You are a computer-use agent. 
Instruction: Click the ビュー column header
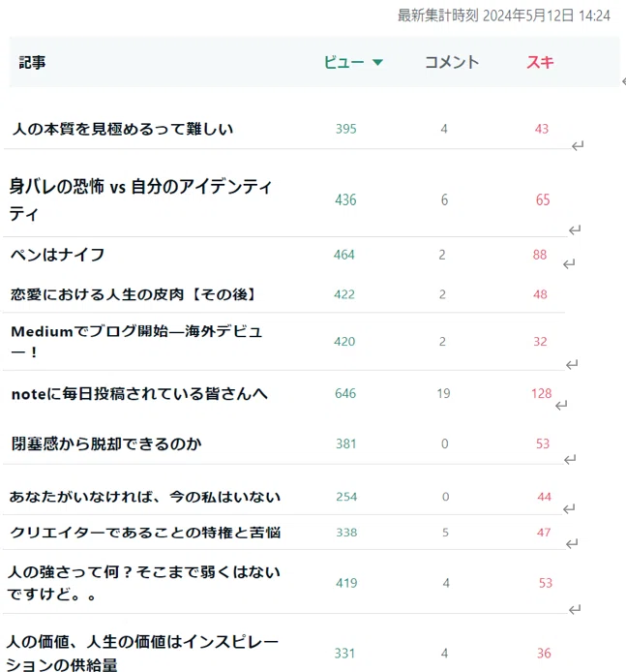[343, 63]
